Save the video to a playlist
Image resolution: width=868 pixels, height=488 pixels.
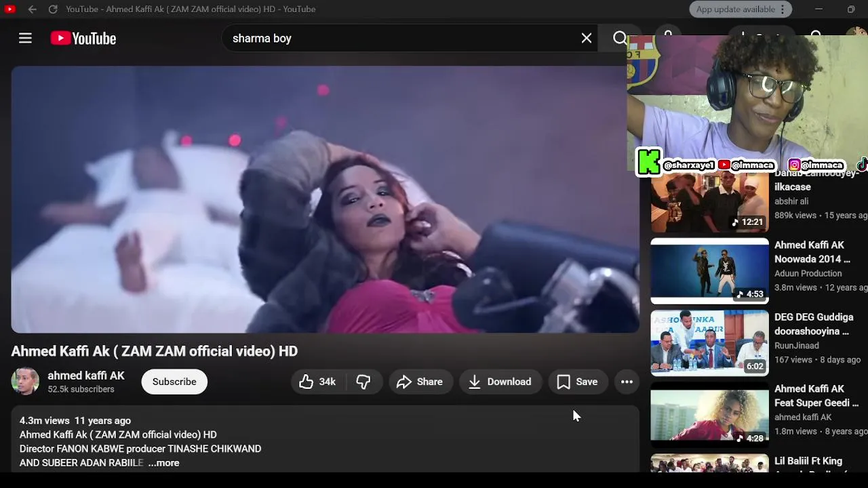578,382
